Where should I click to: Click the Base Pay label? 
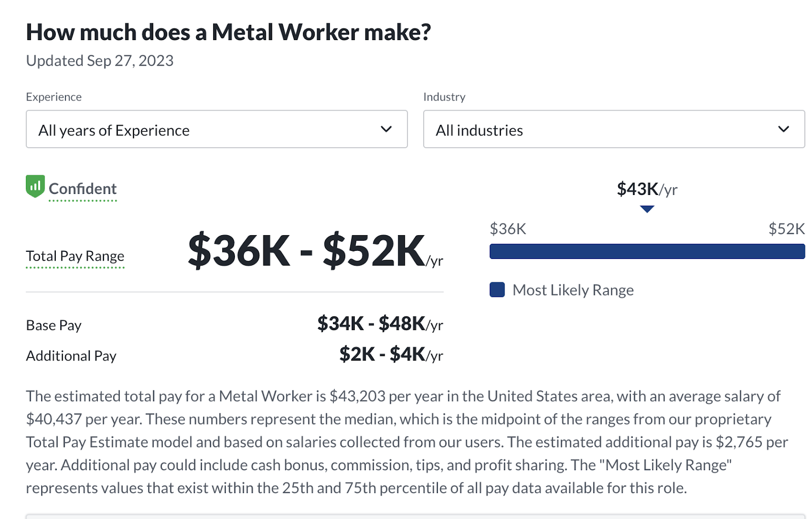coord(54,325)
